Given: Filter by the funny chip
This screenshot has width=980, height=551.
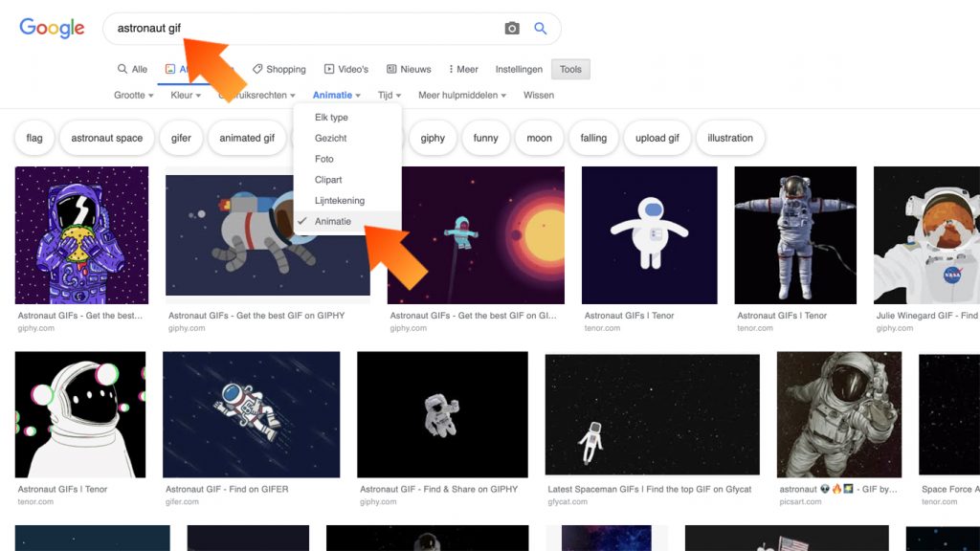Looking at the screenshot, I should click(x=485, y=138).
